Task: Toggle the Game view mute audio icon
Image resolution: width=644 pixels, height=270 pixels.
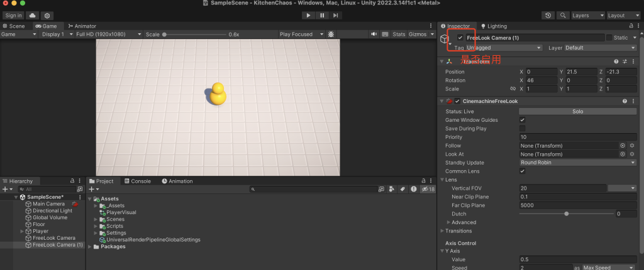Action: click(x=374, y=34)
